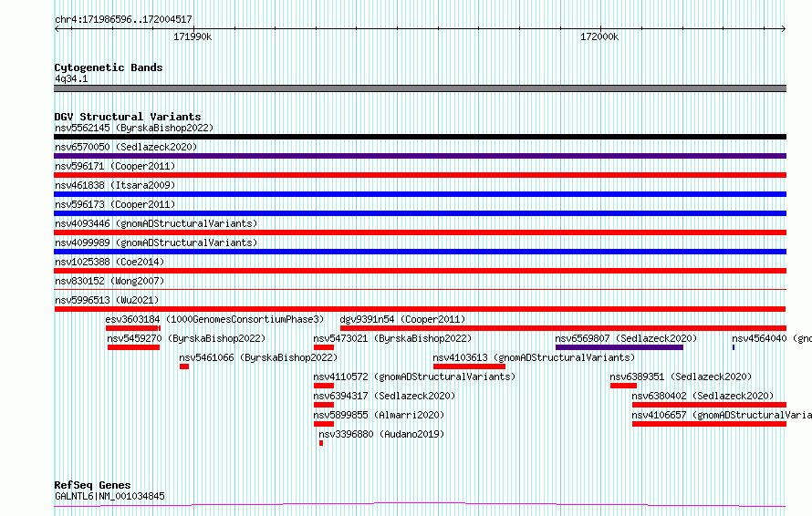Click nsv5899855 (Almarri2020) label
This screenshot has height=516, width=812.
click(379, 415)
